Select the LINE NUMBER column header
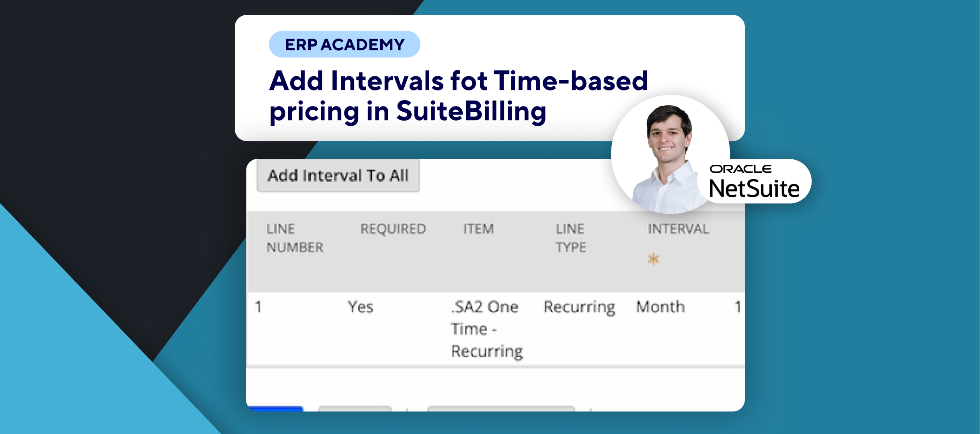The image size is (980, 434). coord(295,238)
